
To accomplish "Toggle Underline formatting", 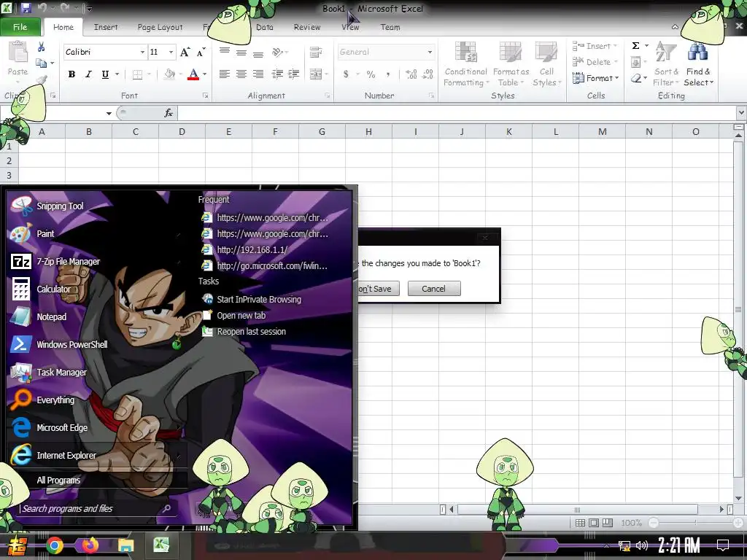I will pos(105,74).
